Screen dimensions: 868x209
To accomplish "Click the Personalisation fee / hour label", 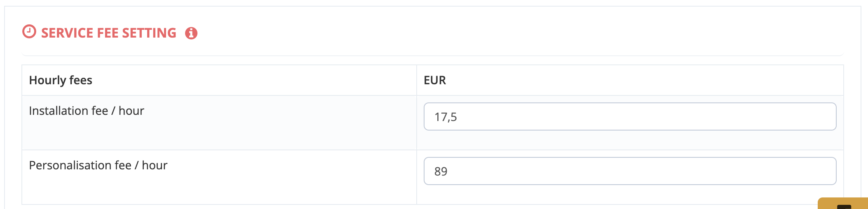I will pyautogui.click(x=98, y=165).
